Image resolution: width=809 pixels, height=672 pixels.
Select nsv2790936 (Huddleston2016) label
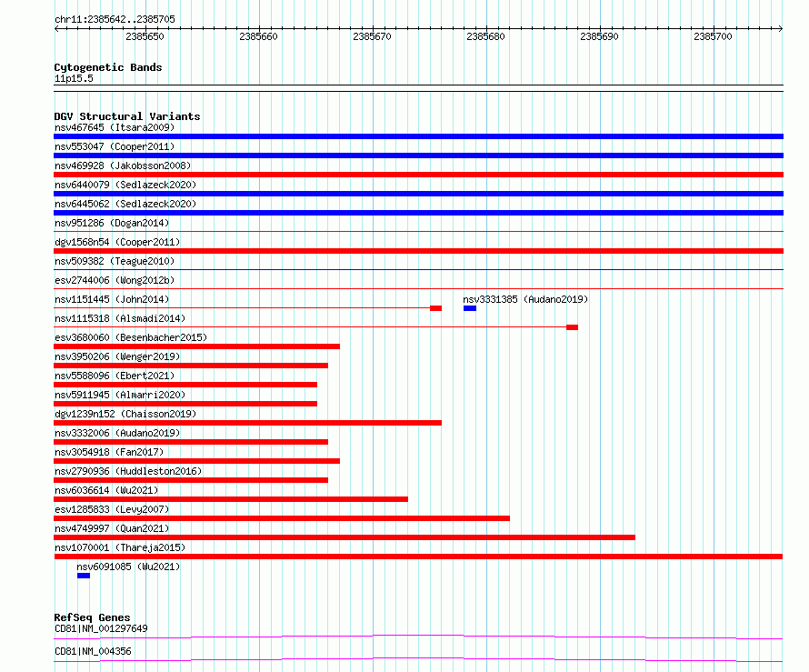pyautogui.click(x=128, y=471)
